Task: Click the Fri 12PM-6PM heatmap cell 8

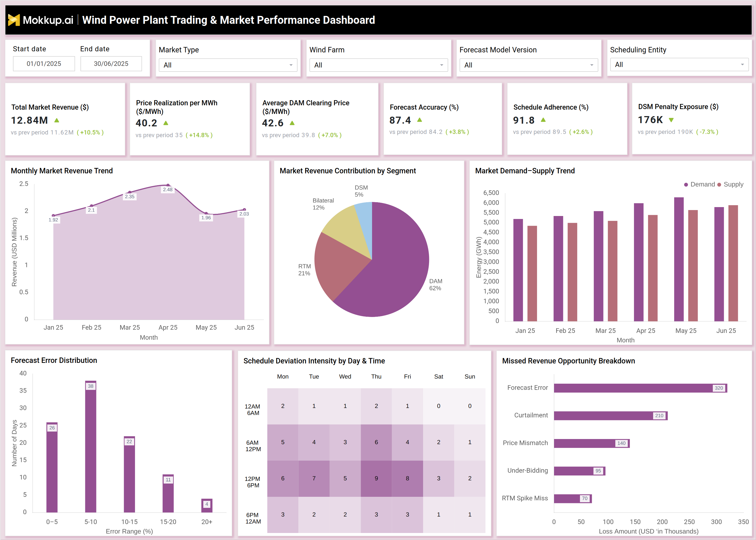Action: point(408,478)
